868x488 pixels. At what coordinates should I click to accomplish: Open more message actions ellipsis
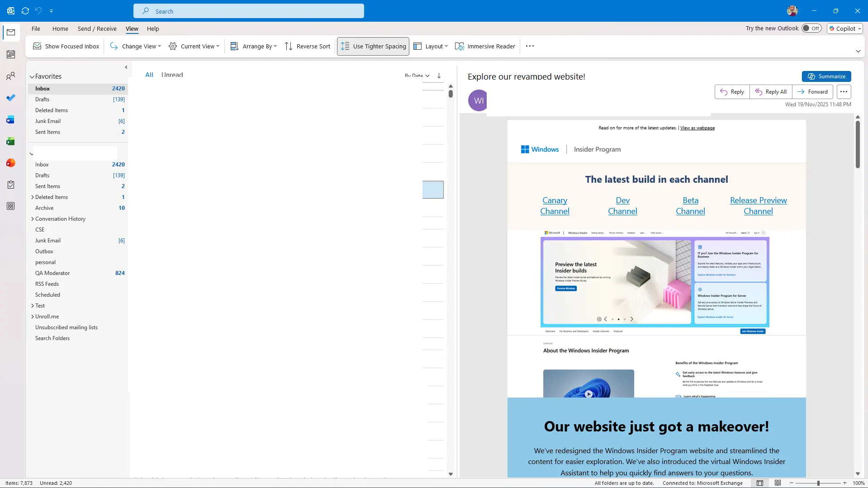coord(844,92)
